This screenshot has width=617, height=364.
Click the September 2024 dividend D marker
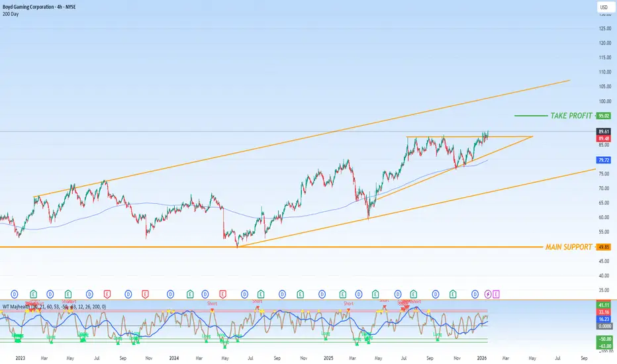(x=283, y=294)
